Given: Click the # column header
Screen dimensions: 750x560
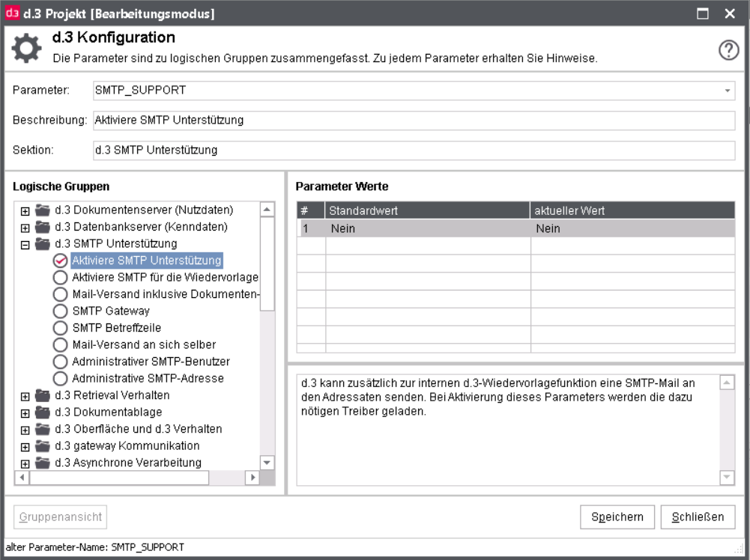Looking at the screenshot, I should tap(311, 210).
